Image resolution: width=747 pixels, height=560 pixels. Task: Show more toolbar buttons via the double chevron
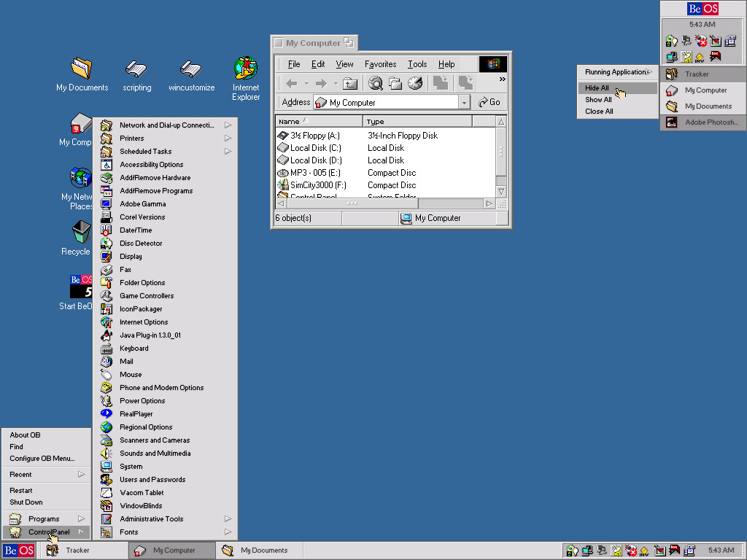pyautogui.click(x=502, y=79)
